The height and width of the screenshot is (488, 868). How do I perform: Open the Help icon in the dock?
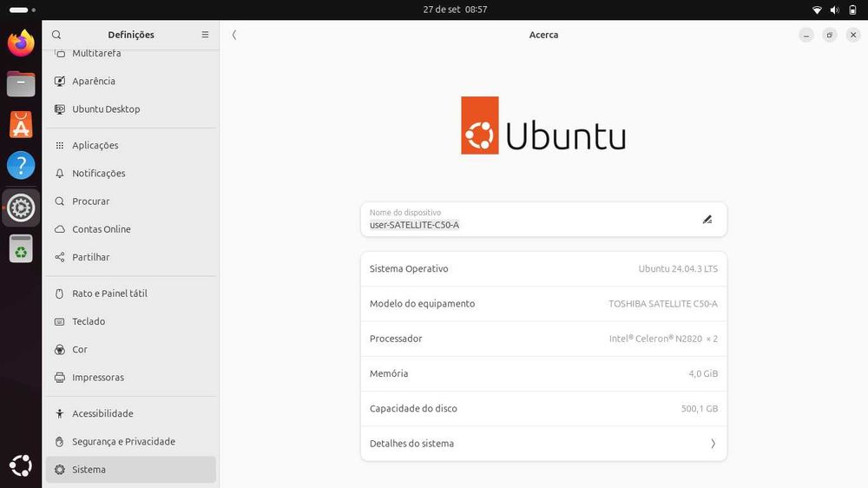click(x=21, y=165)
